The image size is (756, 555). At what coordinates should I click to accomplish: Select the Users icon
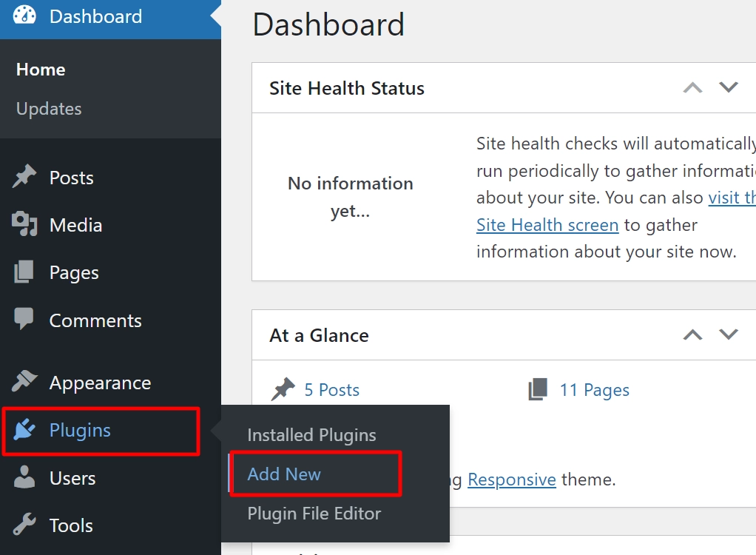(24, 478)
